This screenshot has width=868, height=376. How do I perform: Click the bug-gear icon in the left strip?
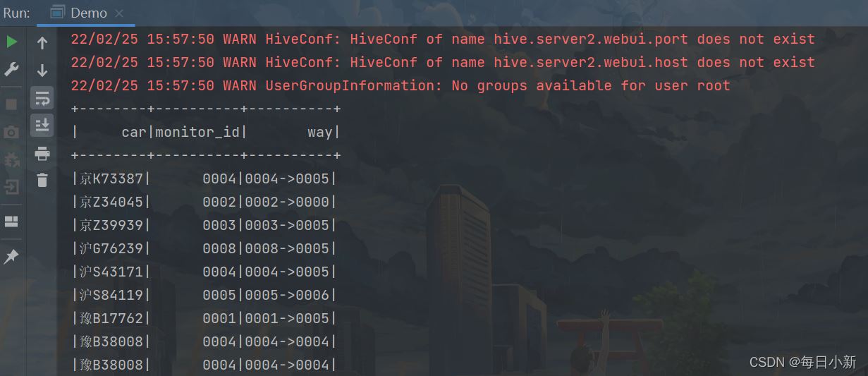[11, 159]
